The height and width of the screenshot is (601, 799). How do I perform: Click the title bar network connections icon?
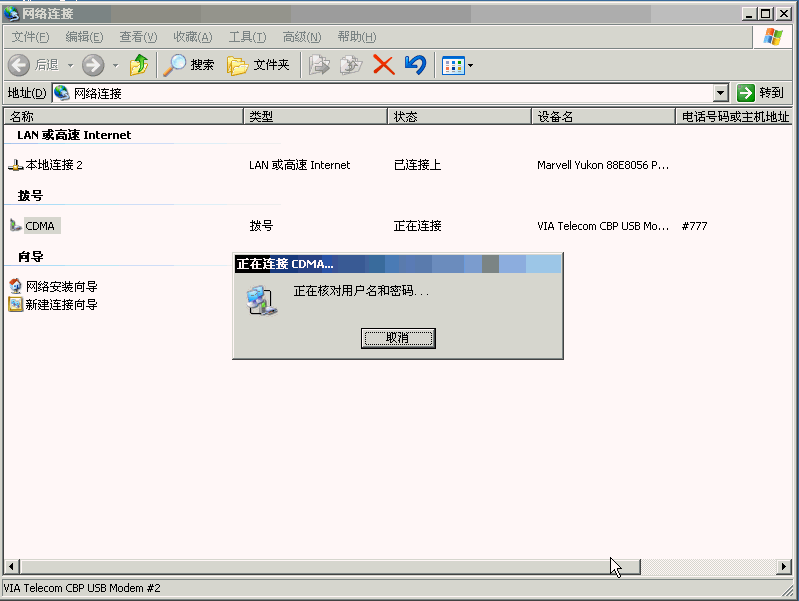[x=11, y=14]
